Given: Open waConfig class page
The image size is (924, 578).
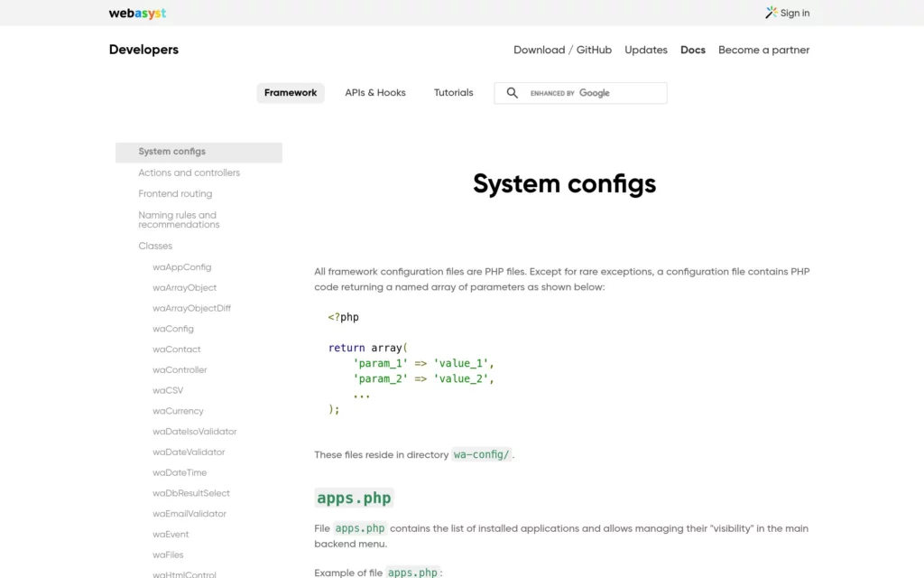Looking at the screenshot, I should [x=172, y=329].
